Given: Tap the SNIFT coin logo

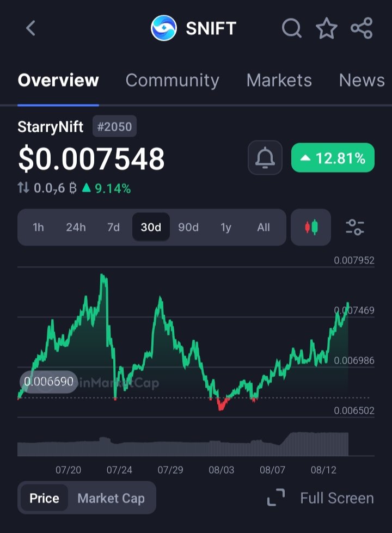Looking at the screenshot, I should click(x=163, y=28).
